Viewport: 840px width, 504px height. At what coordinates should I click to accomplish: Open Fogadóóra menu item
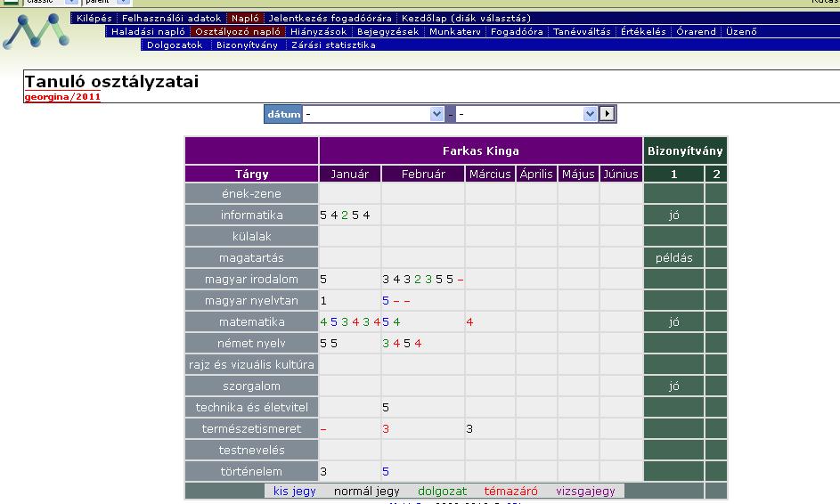pyautogui.click(x=517, y=31)
